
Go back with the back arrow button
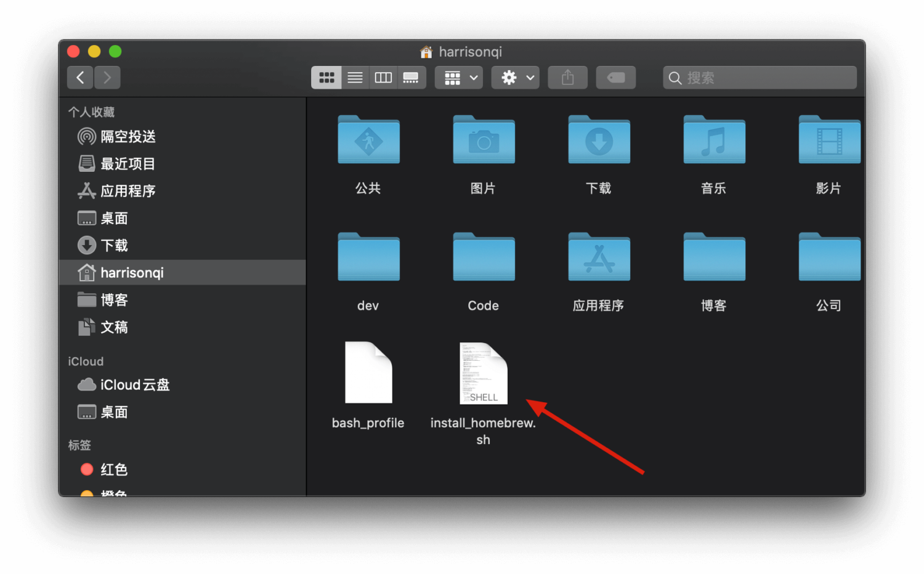80,78
